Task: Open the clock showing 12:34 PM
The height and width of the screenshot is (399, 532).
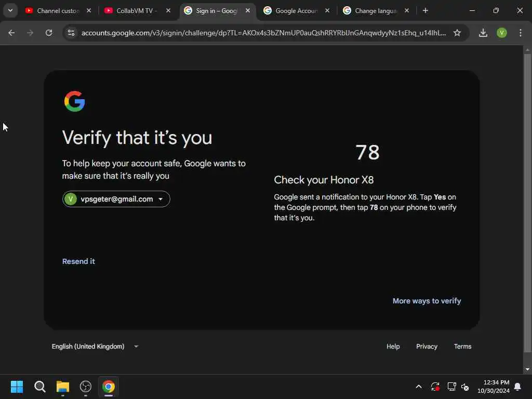Action: point(493,387)
